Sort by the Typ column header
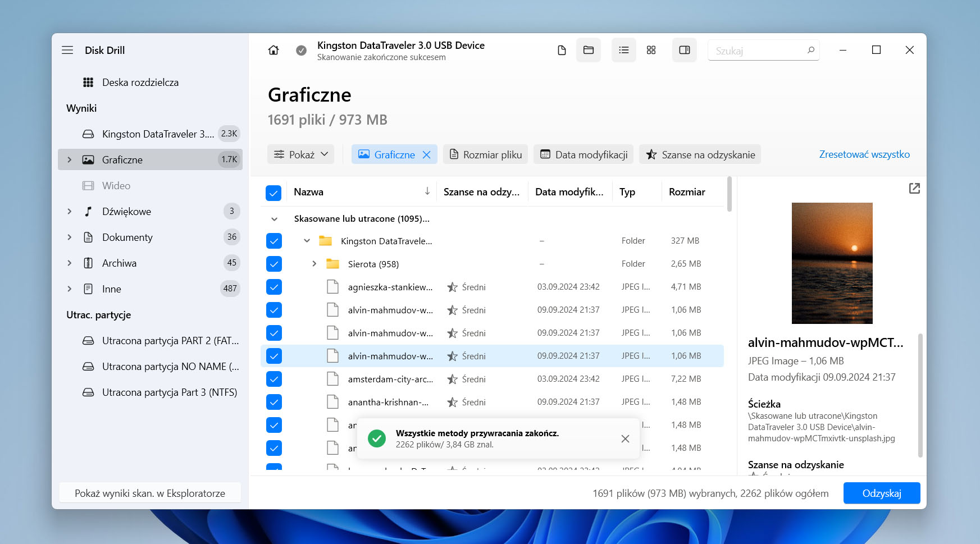The width and height of the screenshot is (980, 544). 627,192
